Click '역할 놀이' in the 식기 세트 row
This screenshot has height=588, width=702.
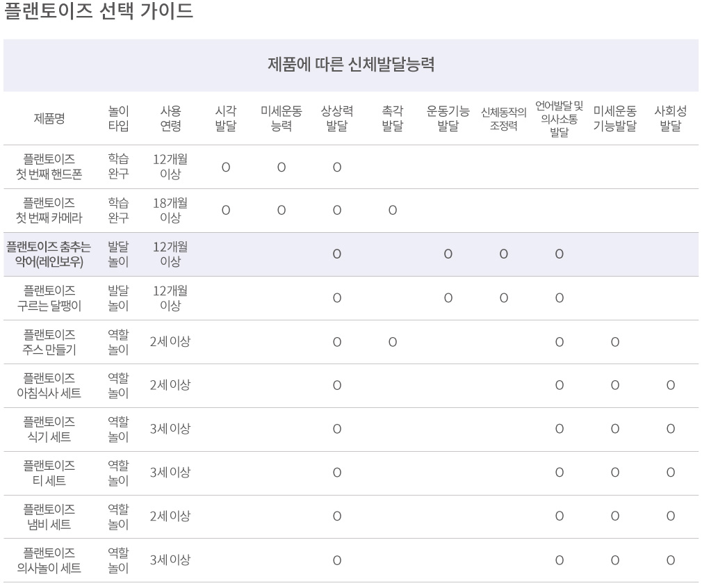coord(119,429)
